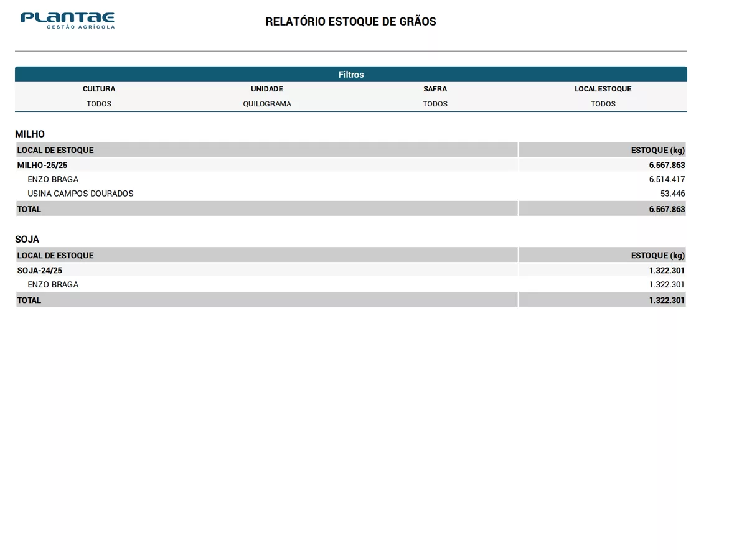Click the 53.446 stock value

[672, 194]
